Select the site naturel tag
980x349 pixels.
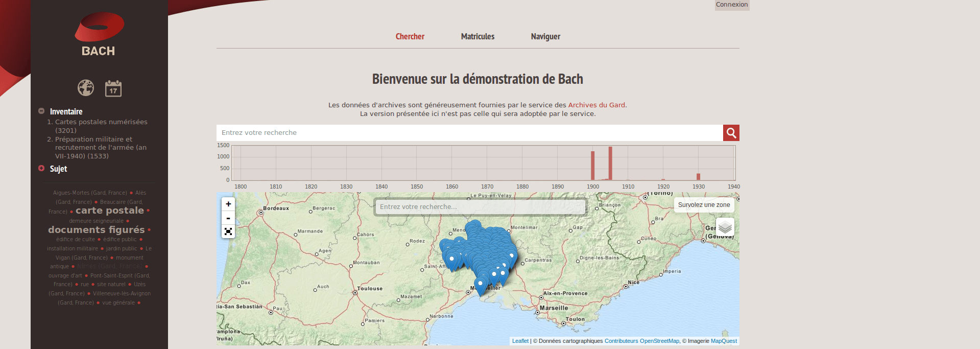click(x=111, y=285)
